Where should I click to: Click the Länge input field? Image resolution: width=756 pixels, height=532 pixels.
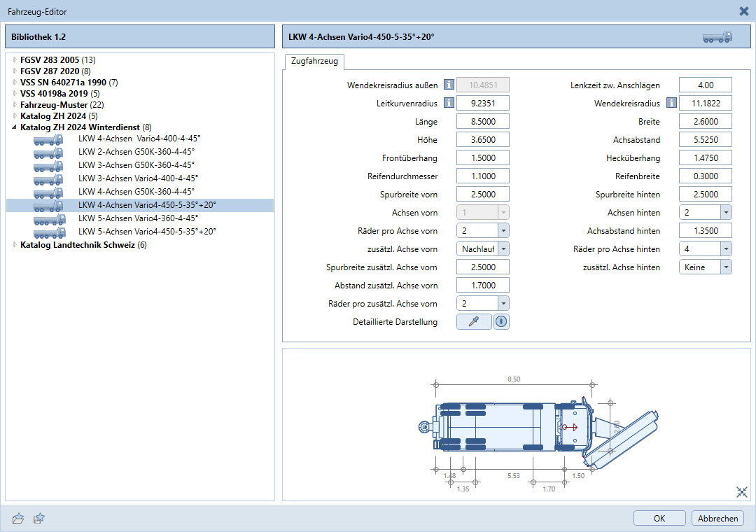(x=482, y=122)
